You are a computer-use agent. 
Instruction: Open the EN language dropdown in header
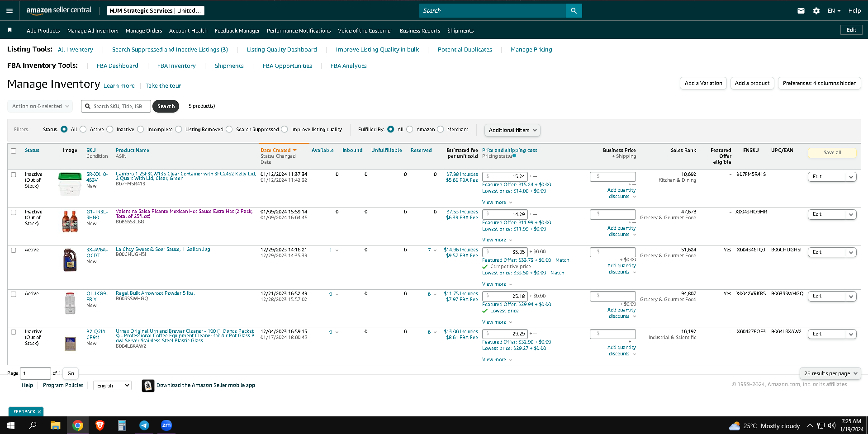pos(834,11)
